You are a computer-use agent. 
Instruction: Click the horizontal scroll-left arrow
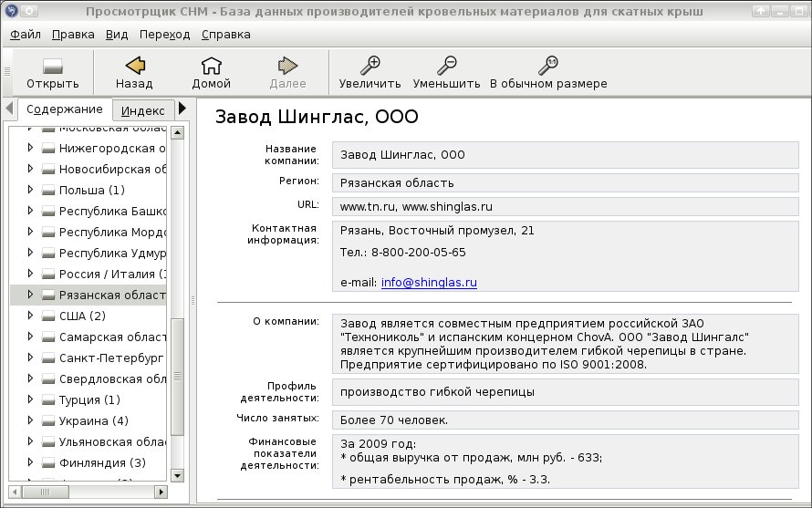pos(15,492)
